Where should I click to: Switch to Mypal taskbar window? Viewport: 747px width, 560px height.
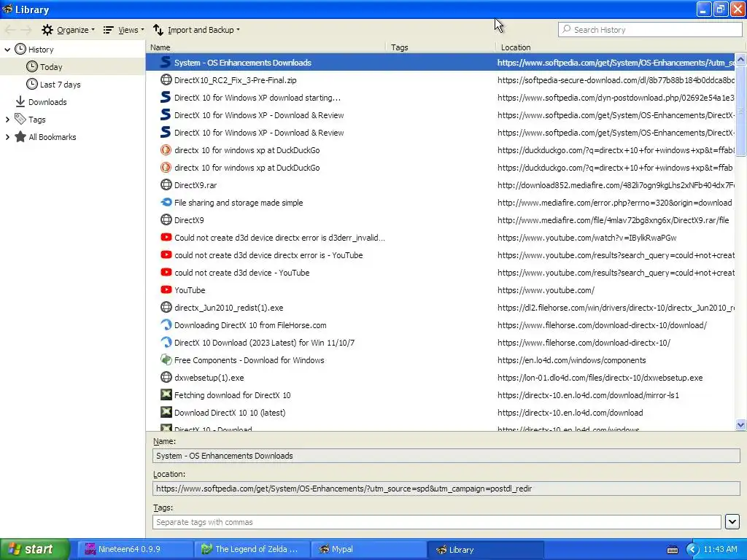coord(368,549)
